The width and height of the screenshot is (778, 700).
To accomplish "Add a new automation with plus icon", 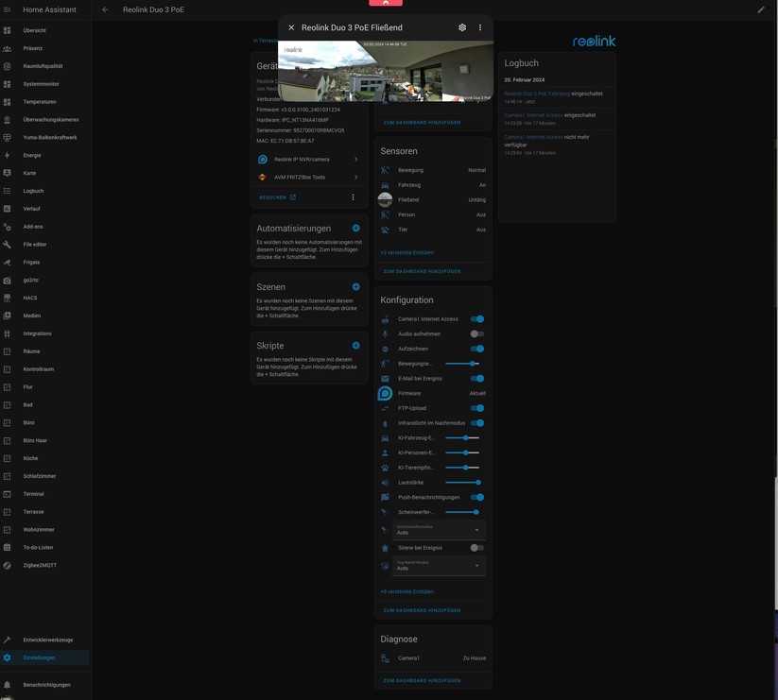I will point(356,229).
